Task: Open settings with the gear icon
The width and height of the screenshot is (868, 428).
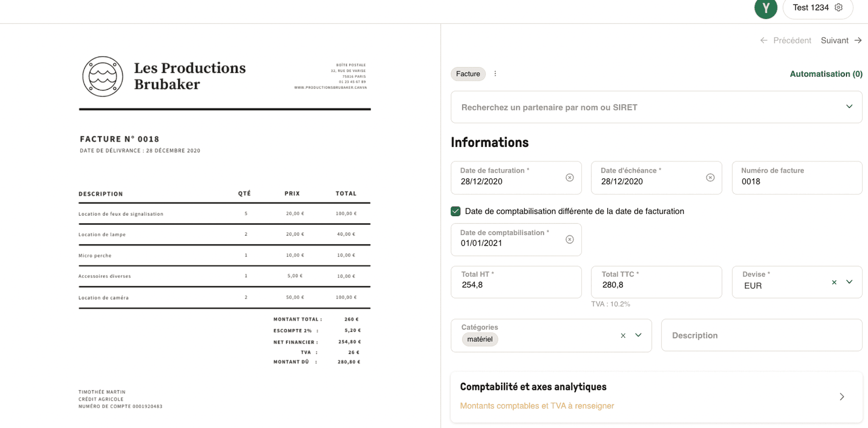Action: 839,7
